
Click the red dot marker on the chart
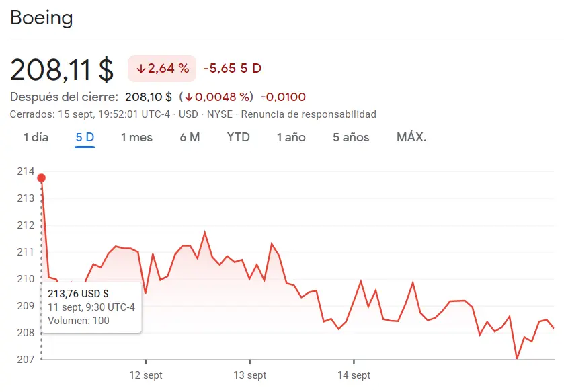41,178
